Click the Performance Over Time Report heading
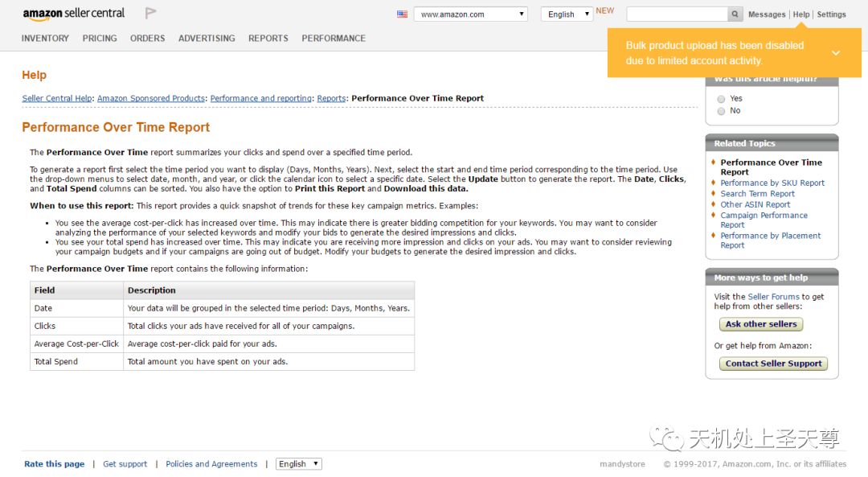The image size is (868, 477). click(116, 127)
